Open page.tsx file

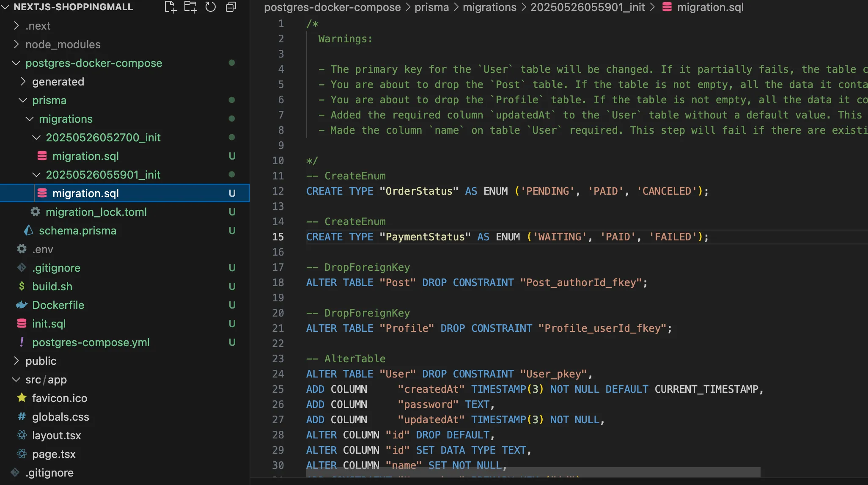54,454
